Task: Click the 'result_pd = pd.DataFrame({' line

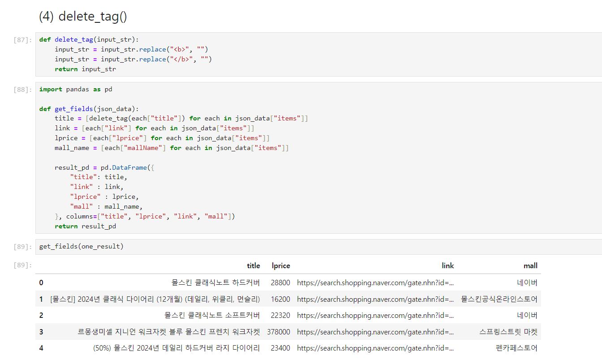Action: pos(105,167)
